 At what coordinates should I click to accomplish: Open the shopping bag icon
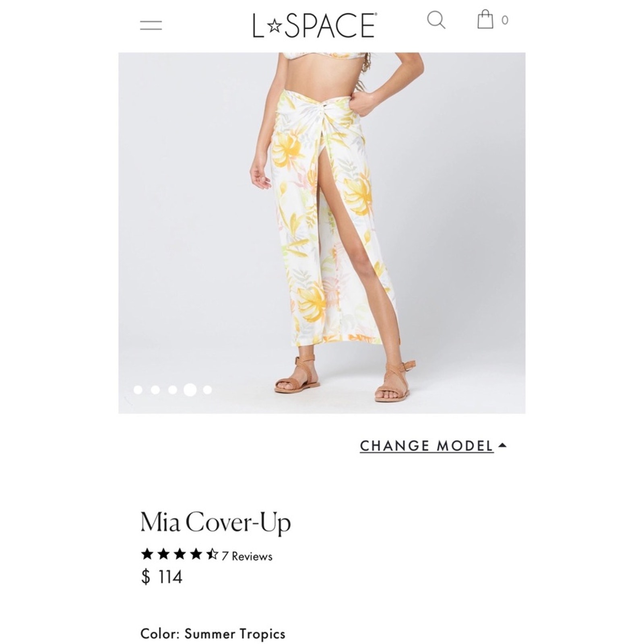[485, 19]
